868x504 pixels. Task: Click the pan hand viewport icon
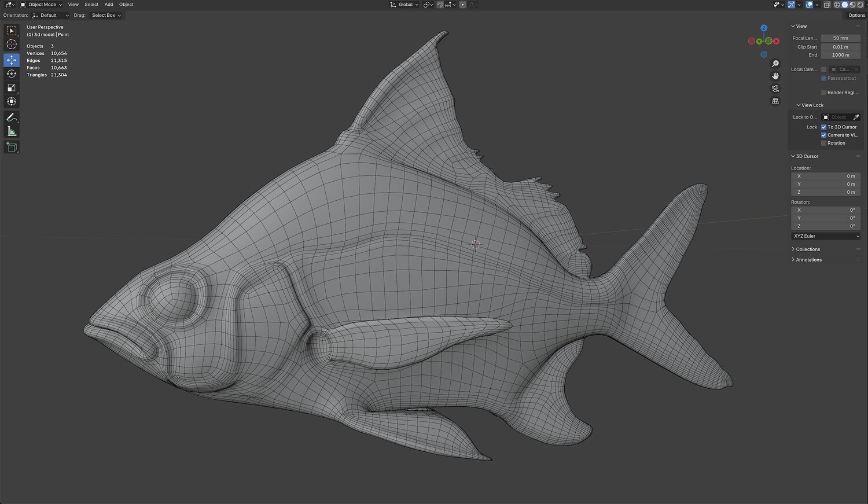(775, 76)
